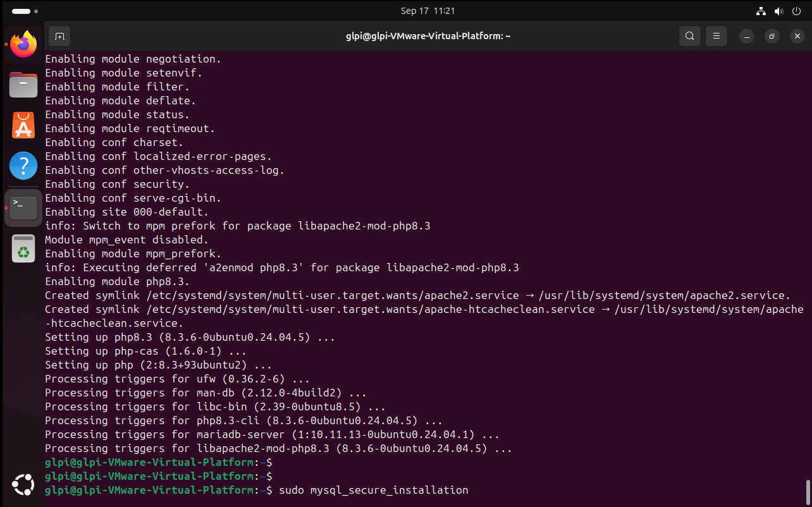This screenshot has height=507, width=812.
Task: Open the terminal hamburger menu
Action: point(716,36)
